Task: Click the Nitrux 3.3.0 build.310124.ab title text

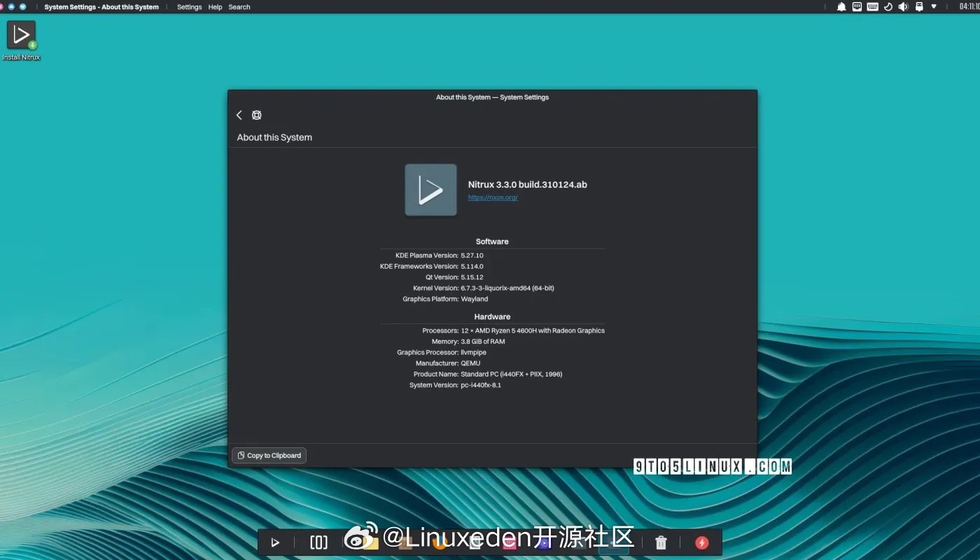Action: point(527,185)
